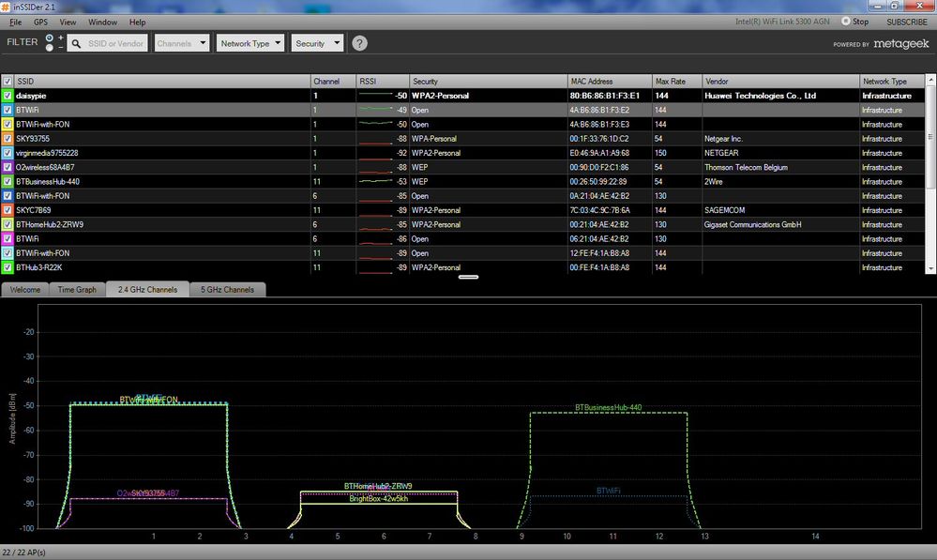Open the help question mark icon
The height and width of the screenshot is (560, 937).
click(x=359, y=43)
